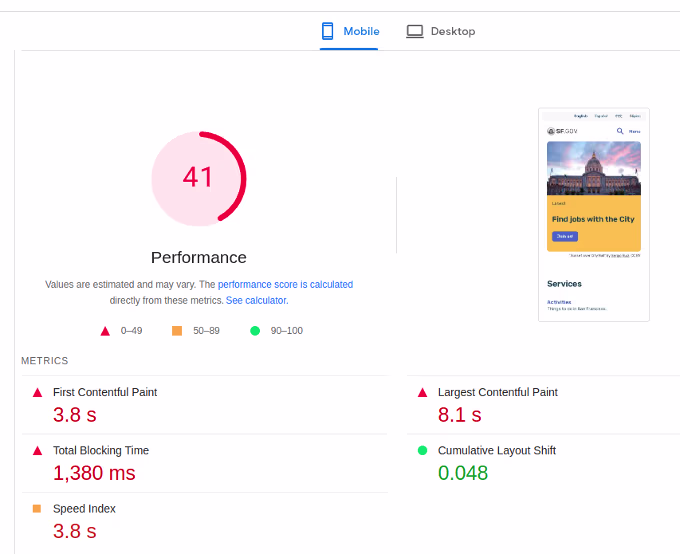Select the Total Blocking Time label
The height and width of the screenshot is (554, 680).
point(101,450)
